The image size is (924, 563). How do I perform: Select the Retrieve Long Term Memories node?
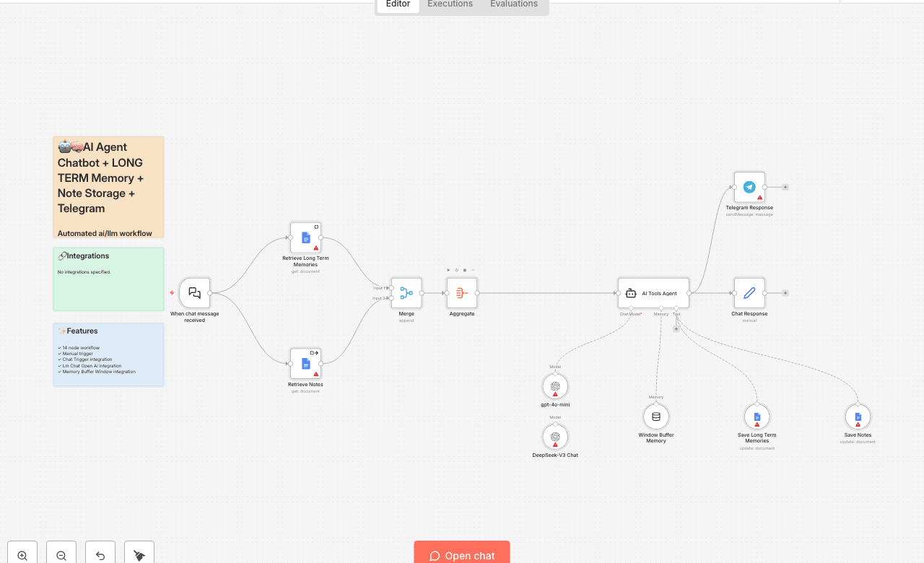point(305,237)
